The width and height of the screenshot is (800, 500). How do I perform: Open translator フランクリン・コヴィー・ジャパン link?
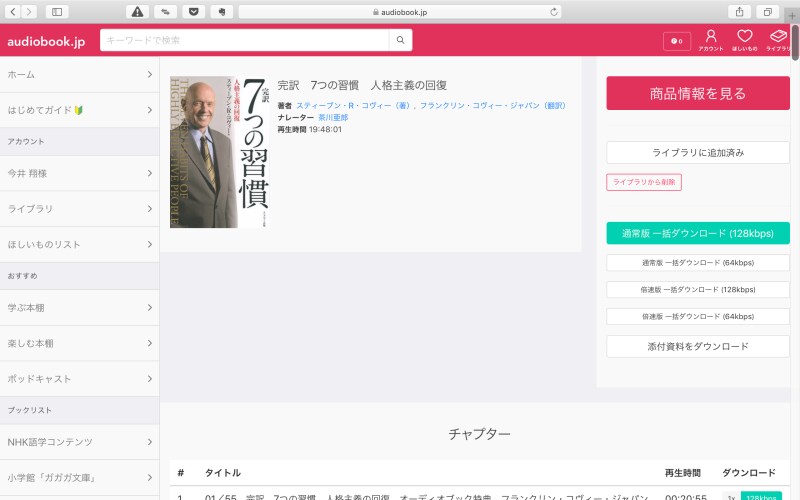492,106
